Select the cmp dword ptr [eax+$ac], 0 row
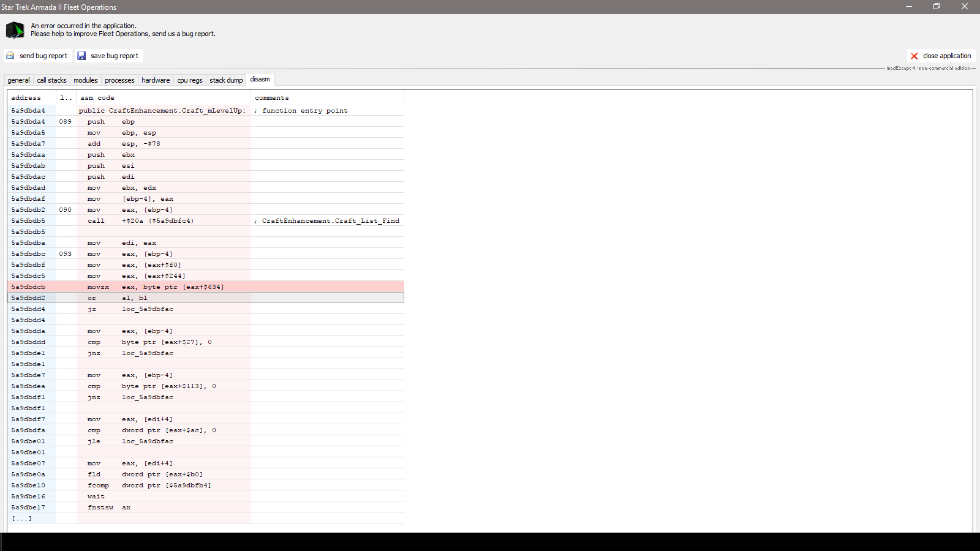 click(x=206, y=430)
